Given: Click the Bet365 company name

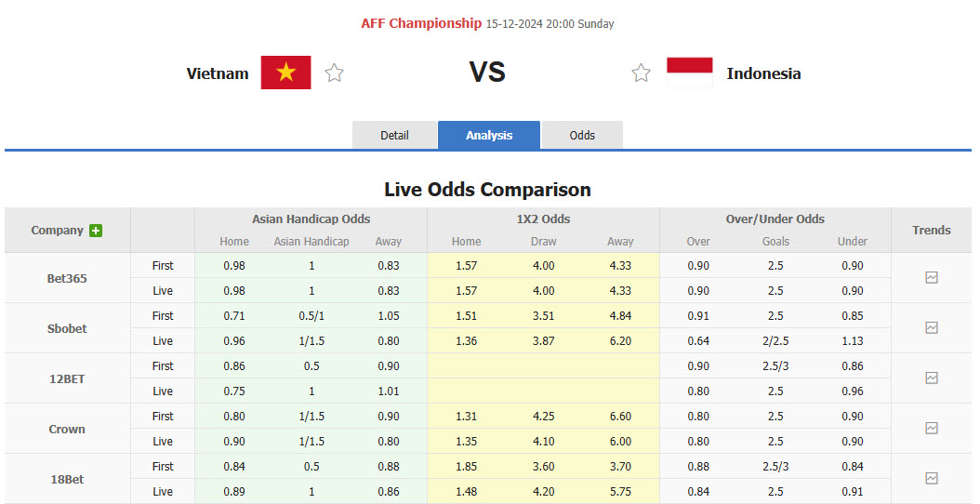Looking at the screenshot, I should pyautogui.click(x=67, y=278).
